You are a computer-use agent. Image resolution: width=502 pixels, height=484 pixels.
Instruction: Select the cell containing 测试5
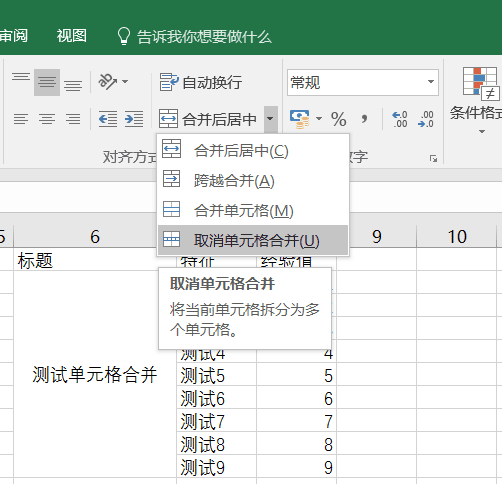tap(216, 375)
